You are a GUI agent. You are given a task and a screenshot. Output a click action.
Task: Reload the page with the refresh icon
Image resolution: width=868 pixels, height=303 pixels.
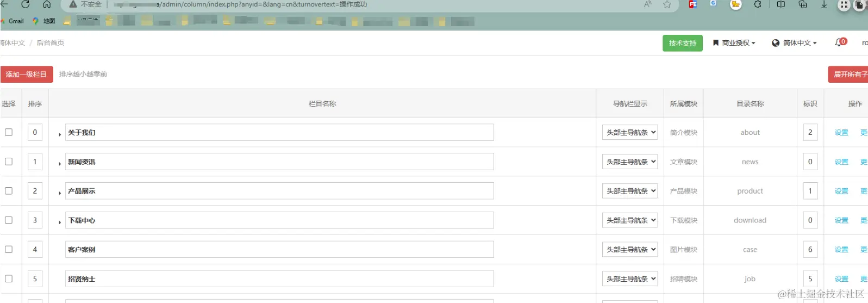point(25,4)
